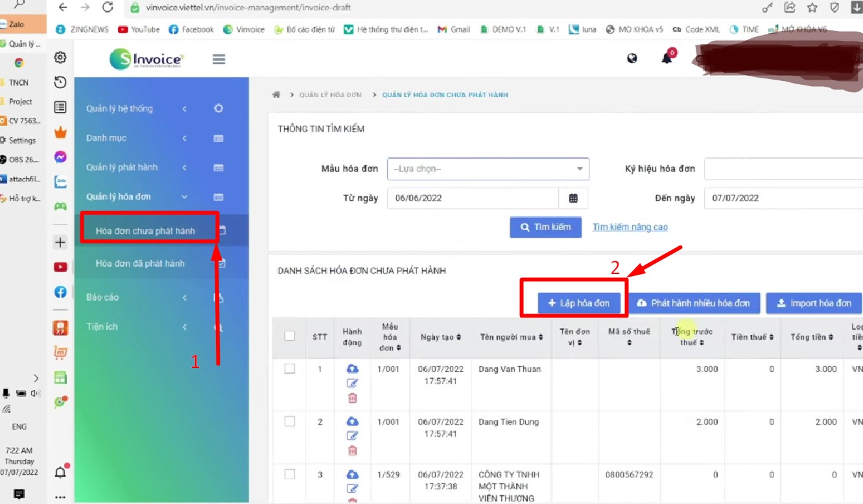This screenshot has width=863, height=504.
Task: Click the Lập hóa đơn button
Action: (x=579, y=303)
